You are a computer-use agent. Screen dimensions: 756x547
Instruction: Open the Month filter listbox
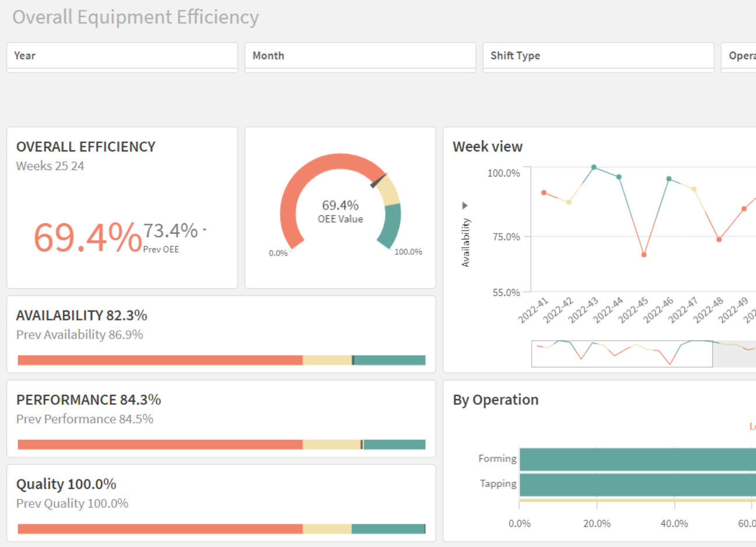[x=360, y=56]
